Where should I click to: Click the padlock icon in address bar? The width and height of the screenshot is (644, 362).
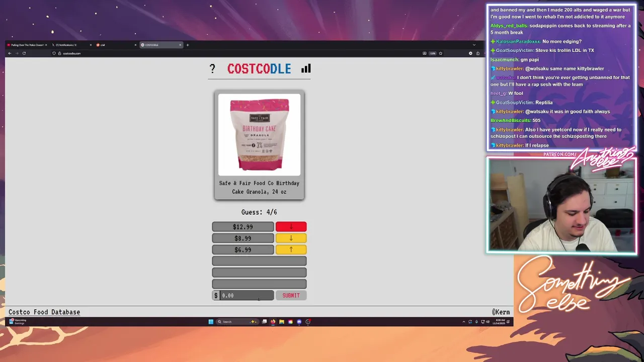click(x=59, y=53)
